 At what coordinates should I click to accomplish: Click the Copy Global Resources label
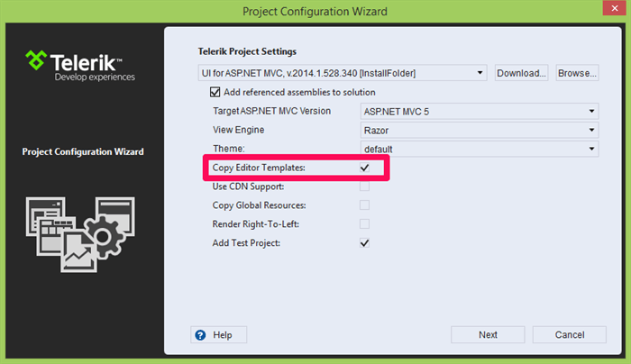260,205
